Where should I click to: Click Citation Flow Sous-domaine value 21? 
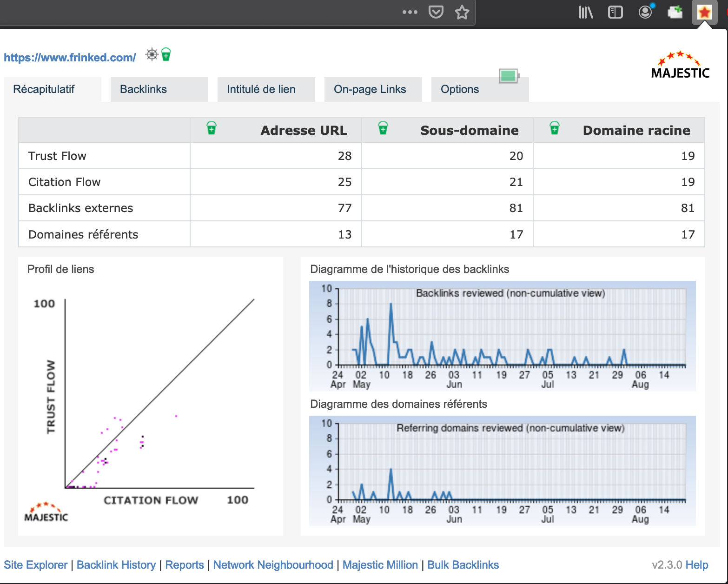point(516,182)
